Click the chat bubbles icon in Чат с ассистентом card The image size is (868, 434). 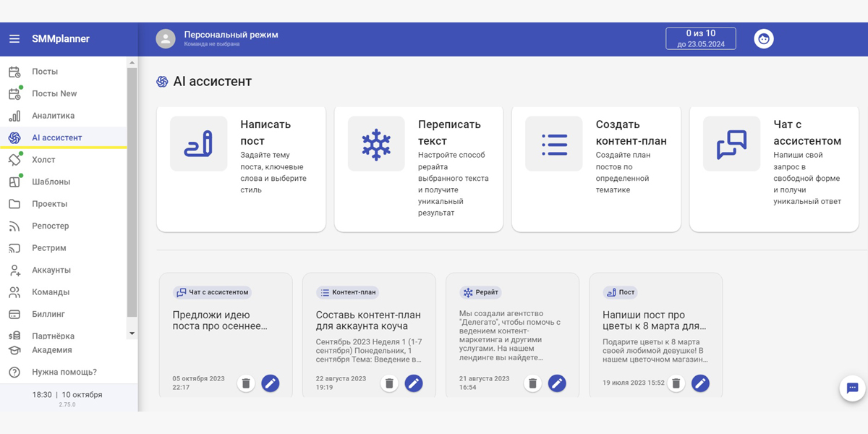(x=731, y=144)
